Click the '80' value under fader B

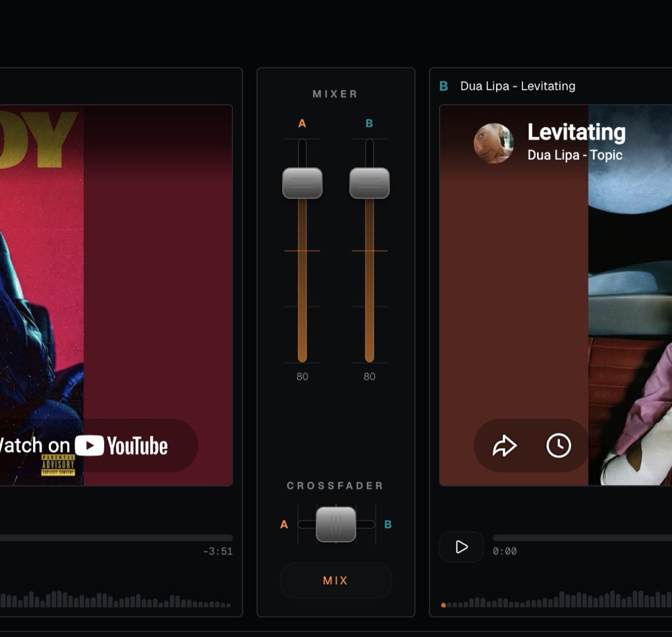tap(370, 376)
